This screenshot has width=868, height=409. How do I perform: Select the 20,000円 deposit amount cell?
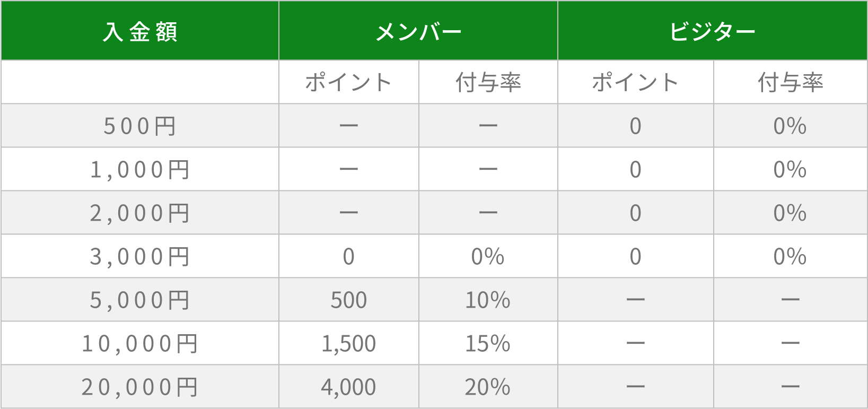point(140,387)
